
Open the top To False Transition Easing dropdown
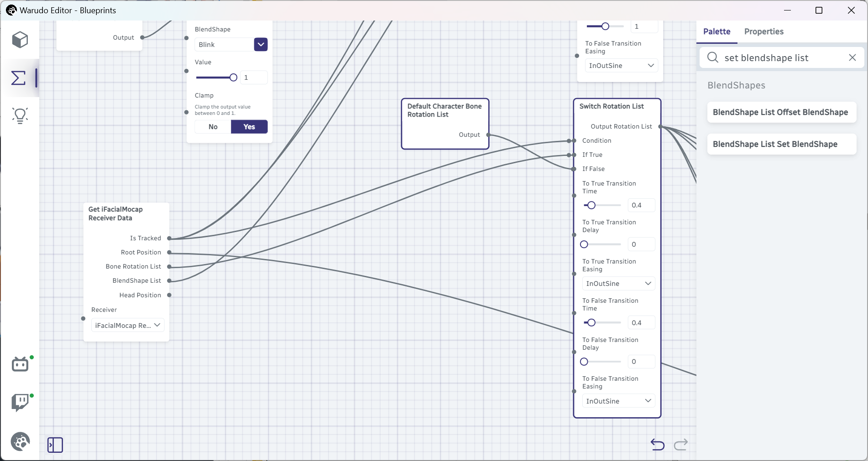click(x=622, y=66)
